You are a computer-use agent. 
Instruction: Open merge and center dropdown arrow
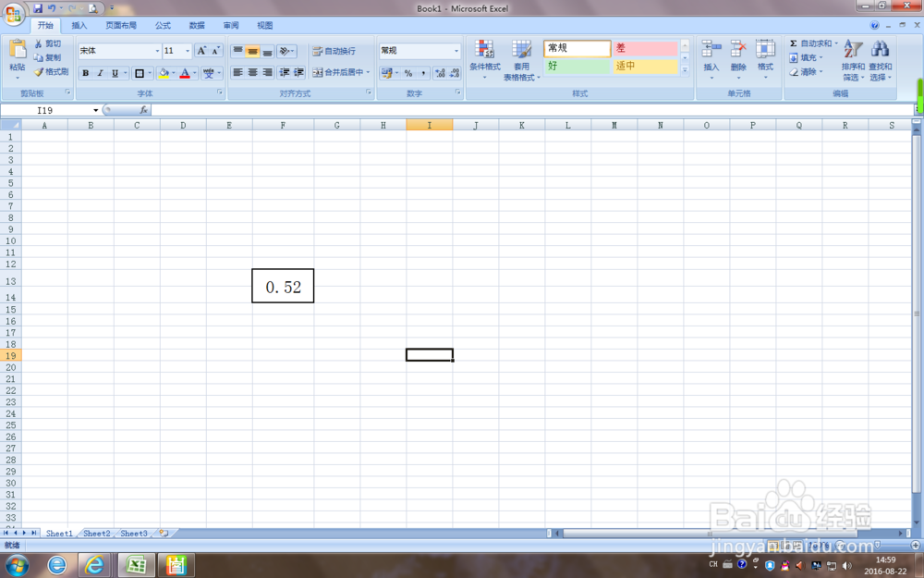[x=368, y=72]
